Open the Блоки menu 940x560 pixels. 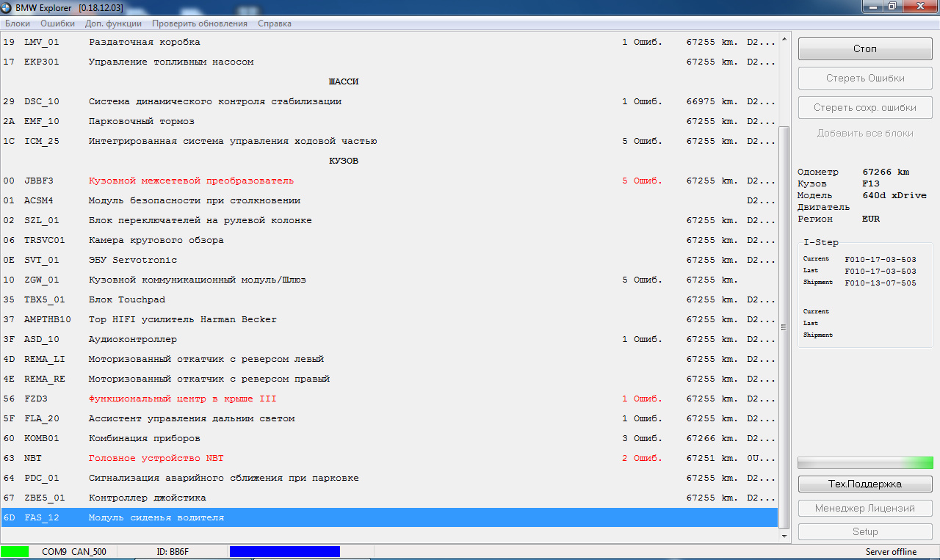pos(18,23)
